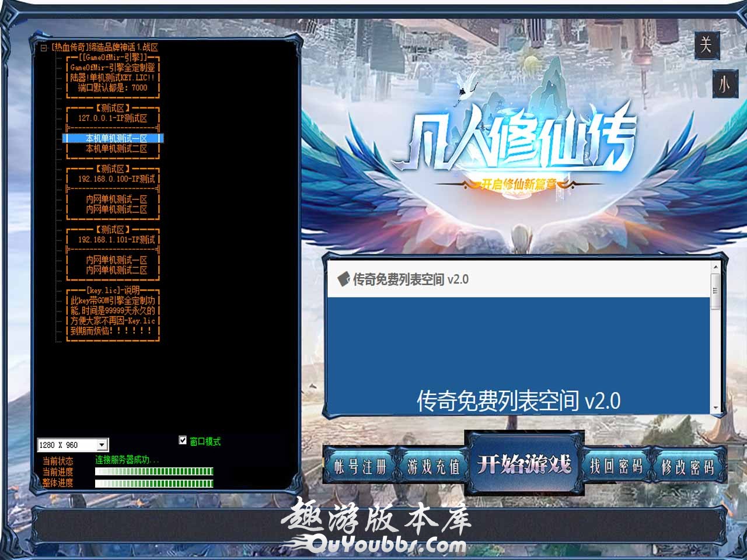747x560 pixels.
Task: Open 修改密码 change password
Action: (x=687, y=467)
